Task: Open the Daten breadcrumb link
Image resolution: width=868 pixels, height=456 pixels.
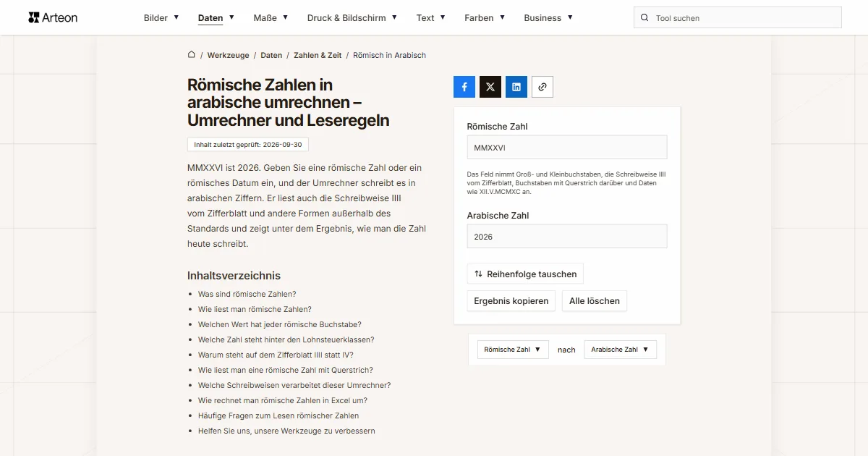Action: pyautogui.click(x=271, y=55)
